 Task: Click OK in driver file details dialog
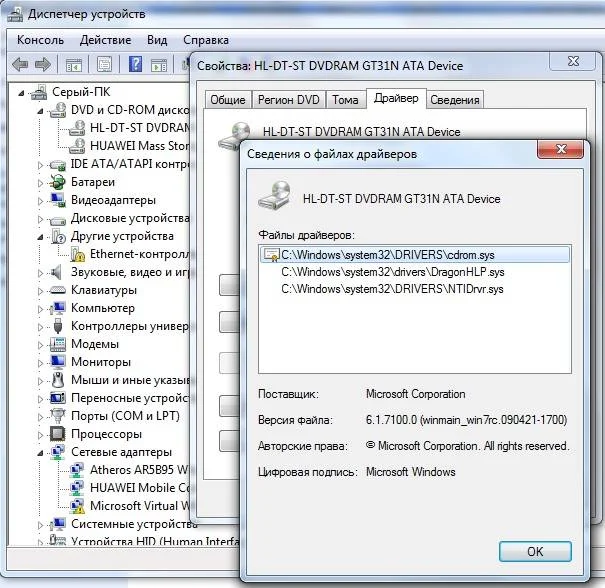tap(535, 551)
